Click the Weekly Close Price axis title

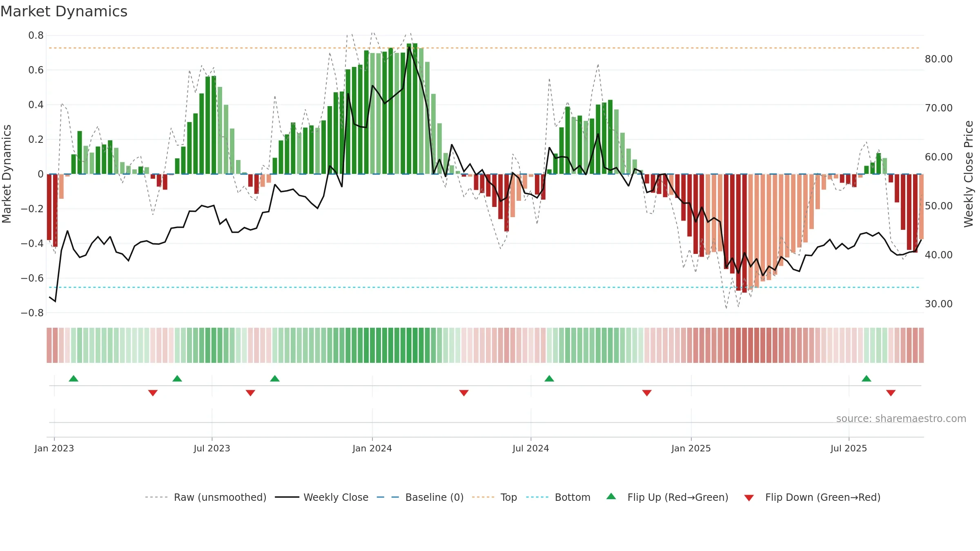pyautogui.click(x=969, y=174)
